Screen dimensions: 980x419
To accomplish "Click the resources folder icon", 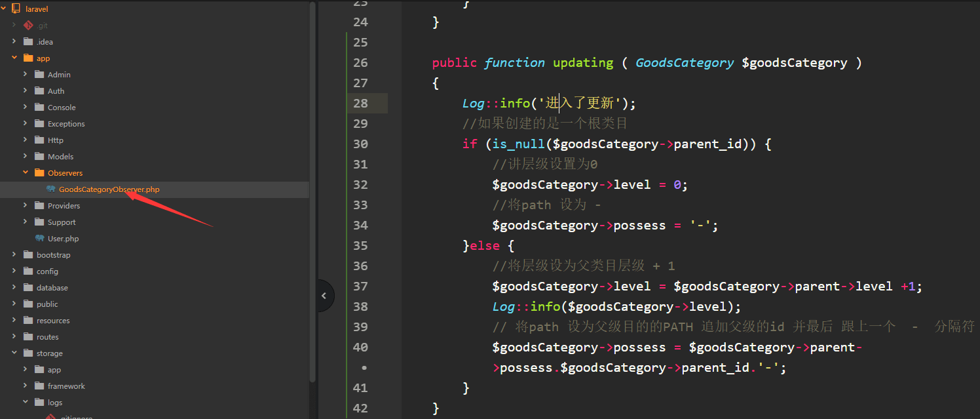I will tap(28, 320).
